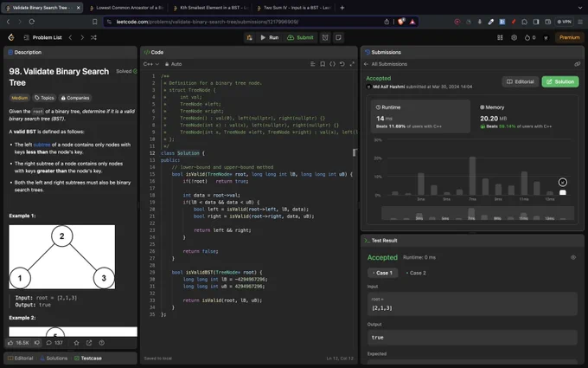This screenshot has width=588, height=368.
Task: Open the bottom Editorial tab
Action: pos(20,358)
